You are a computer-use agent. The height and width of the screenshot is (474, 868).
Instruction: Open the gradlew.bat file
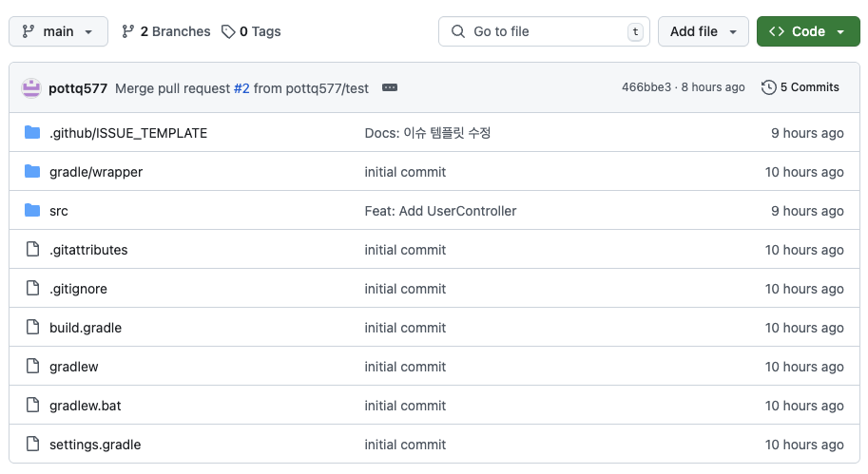click(86, 406)
